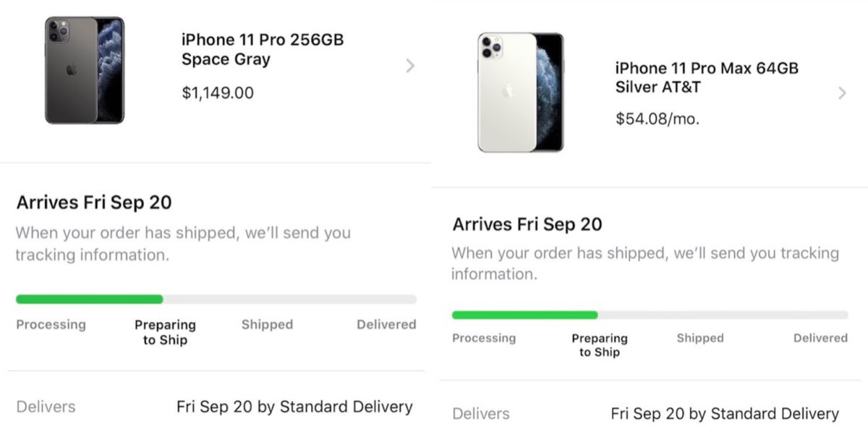
Task: Click Standard Delivery date for Silver Pro Max order
Action: [x=724, y=414]
